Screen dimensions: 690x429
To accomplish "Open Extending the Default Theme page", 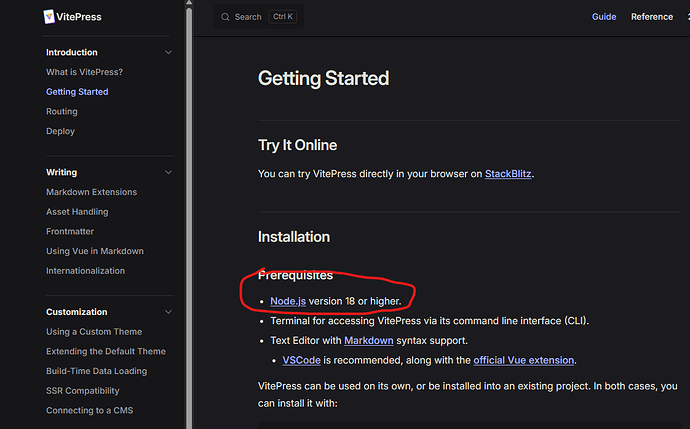I will tap(106, 352).
